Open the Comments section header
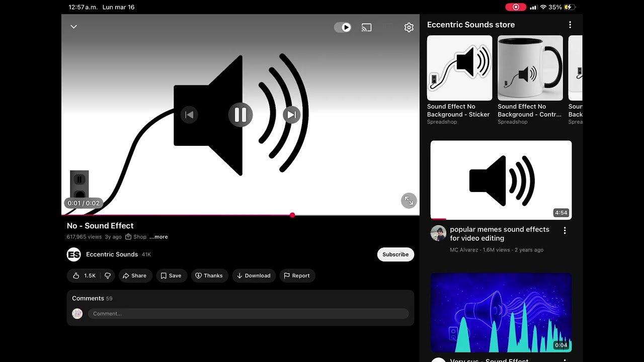 [92, 298]
